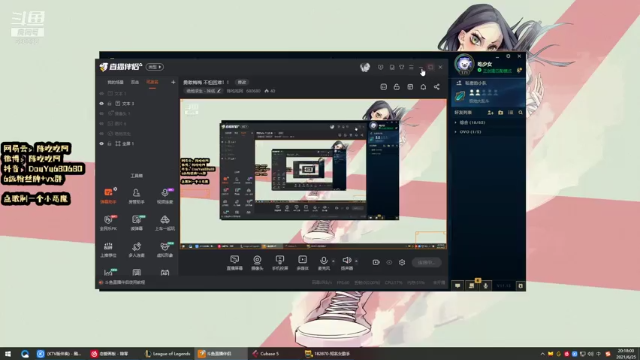Open chat bubble icon at League panel bottom

click(x=458, y=286)
